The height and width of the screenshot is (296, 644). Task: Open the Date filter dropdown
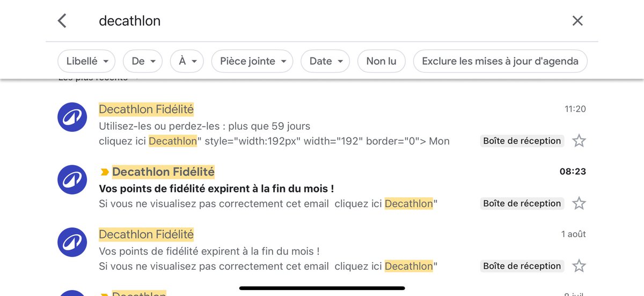point(325,61)
